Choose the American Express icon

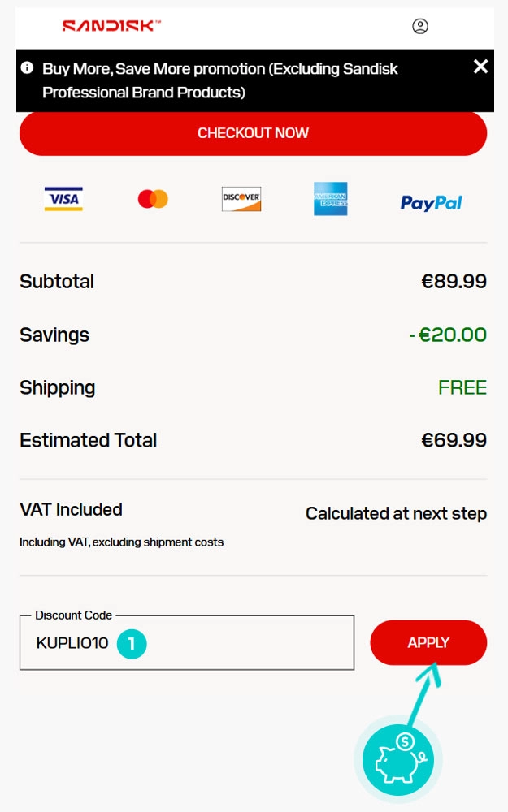pos(330,199)
